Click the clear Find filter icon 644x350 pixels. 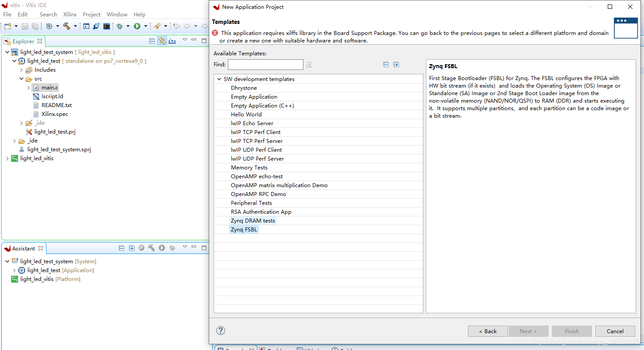tap(309, 65)
